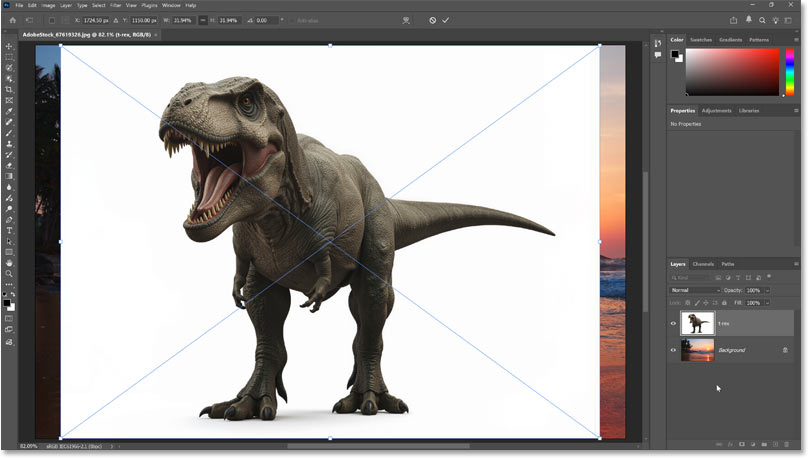Open the Filter menu
Screen dimensions: 809x459
pyautogui.click(x=113, y=5)
